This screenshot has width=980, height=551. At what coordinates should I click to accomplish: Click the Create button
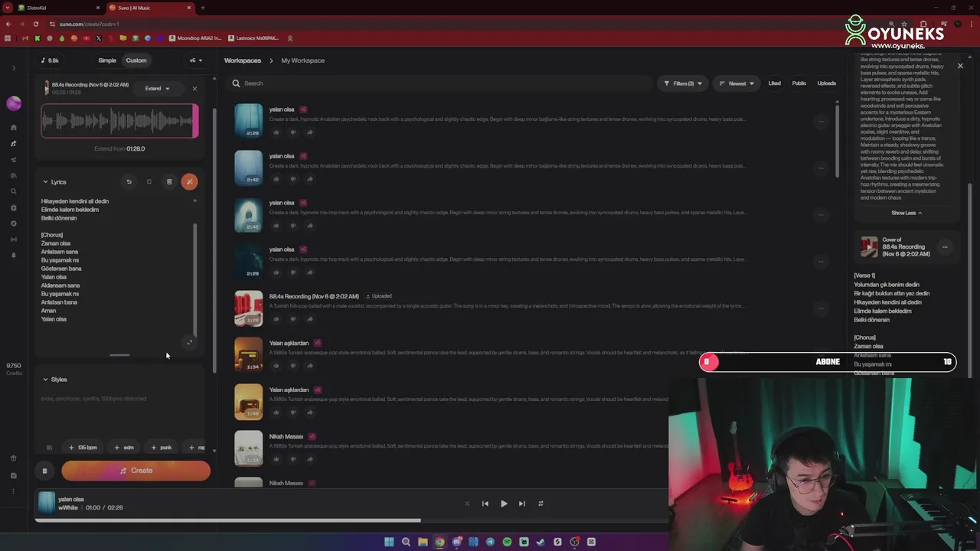[x=136, y=471]
